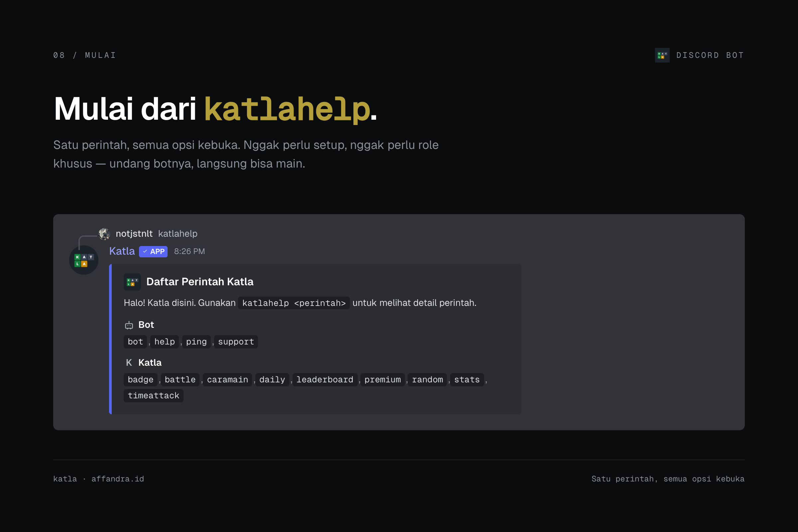Select the 08 / MULAI section label
This screenshot has height=532, width=798.
click(84, 55)
